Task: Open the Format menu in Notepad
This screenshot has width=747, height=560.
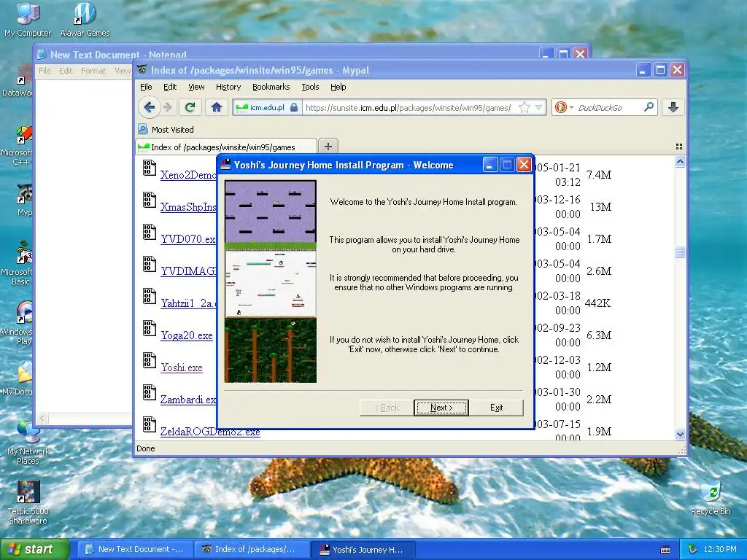Action: (93, 71)
